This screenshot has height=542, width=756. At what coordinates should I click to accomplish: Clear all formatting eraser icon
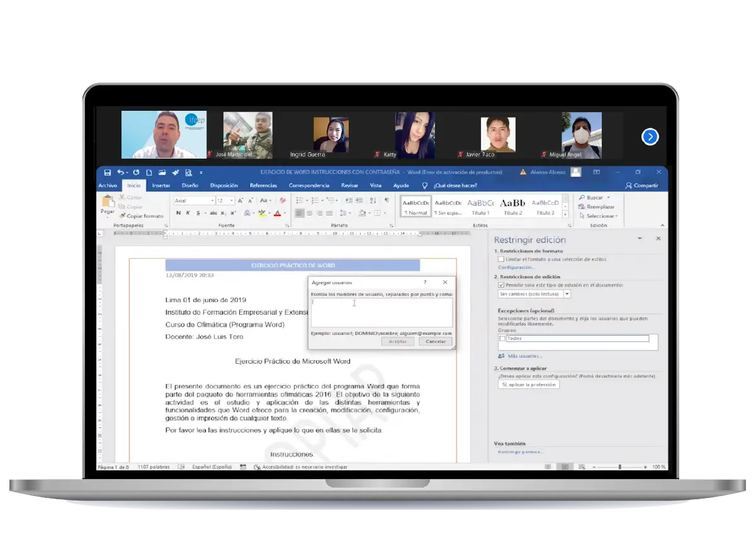pyautogui.click(x=283, y=201)
